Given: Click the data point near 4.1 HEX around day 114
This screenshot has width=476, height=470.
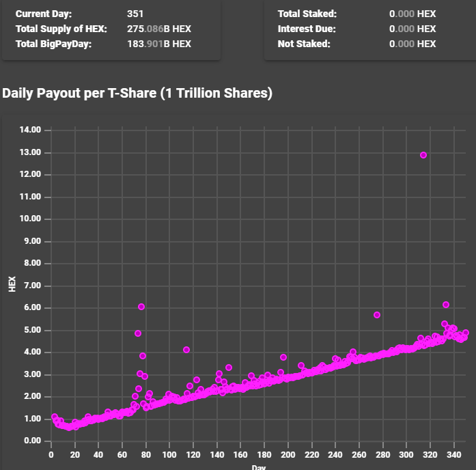Looking at the screenshot, I should tap(186, 350).
